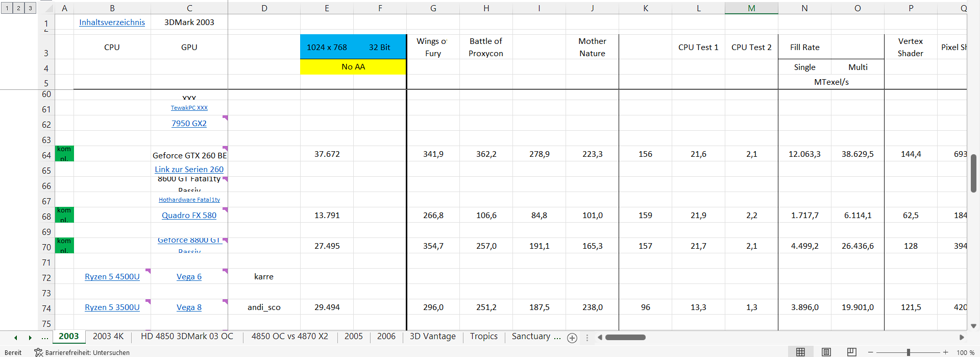Select the active 2003 sheet tab
This screenshot has height=357, width=980.
point(69,336)
